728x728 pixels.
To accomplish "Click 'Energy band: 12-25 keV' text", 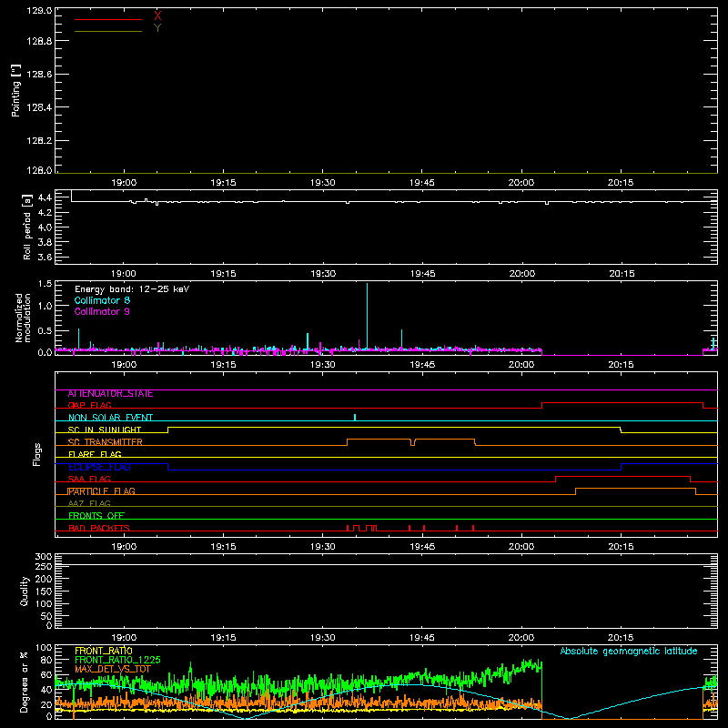I will click(132, 289).
